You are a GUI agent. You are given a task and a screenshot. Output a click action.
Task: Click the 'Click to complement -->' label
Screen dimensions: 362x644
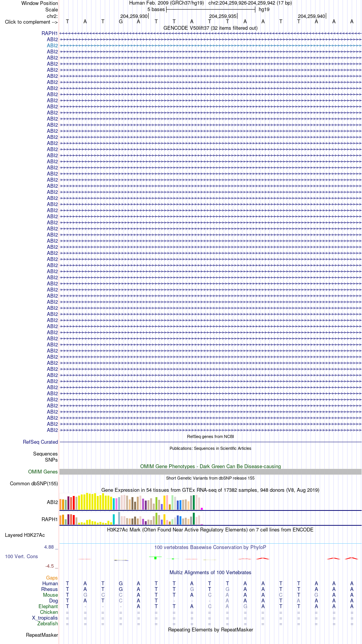(31, 22)
